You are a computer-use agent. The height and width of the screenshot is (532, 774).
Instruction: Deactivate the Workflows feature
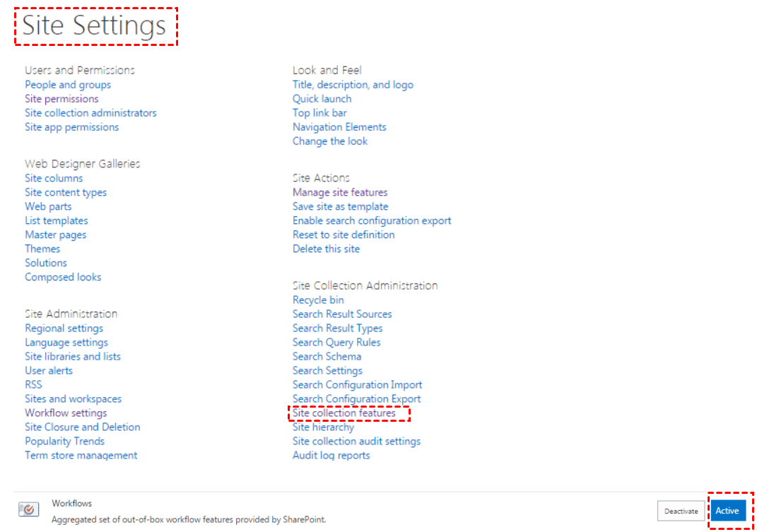(681, 511)
